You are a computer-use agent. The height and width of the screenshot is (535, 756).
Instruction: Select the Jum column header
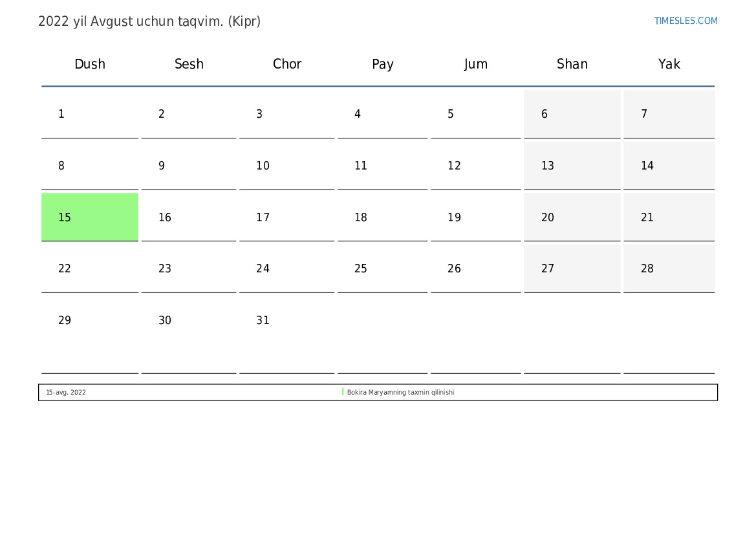[x=476, y=64]
